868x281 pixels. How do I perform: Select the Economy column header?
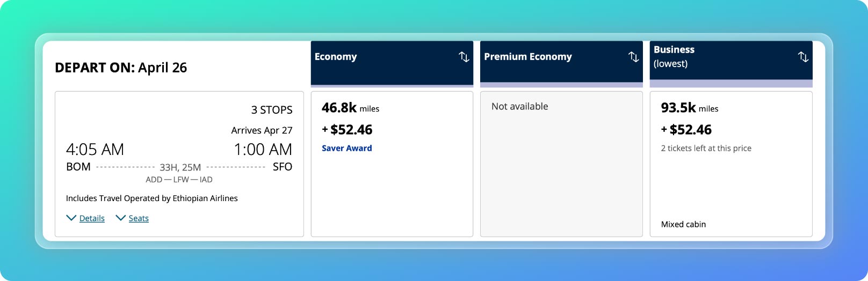pos(392,63)
